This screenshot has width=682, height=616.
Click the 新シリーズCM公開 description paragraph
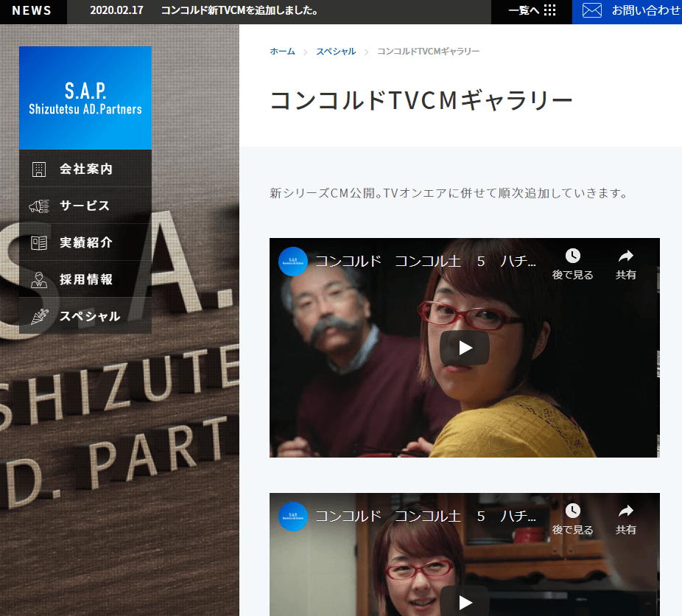click(449, 193)
